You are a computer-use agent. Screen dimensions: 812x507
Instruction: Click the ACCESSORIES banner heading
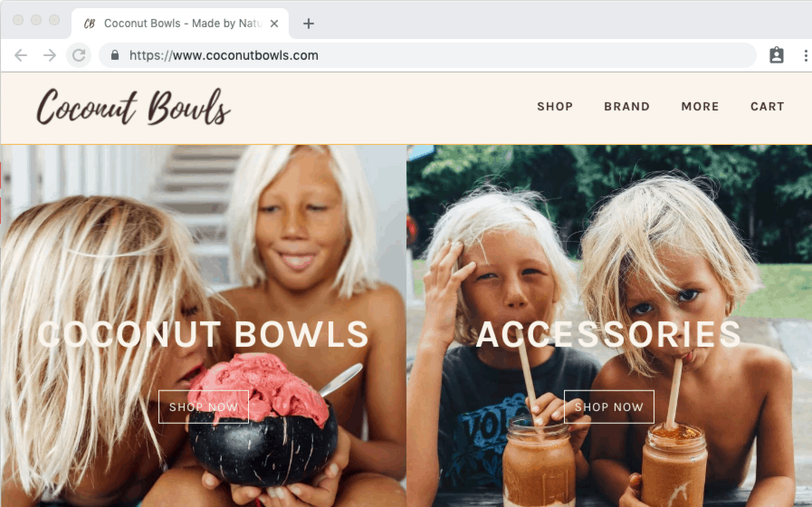(608, 334)
